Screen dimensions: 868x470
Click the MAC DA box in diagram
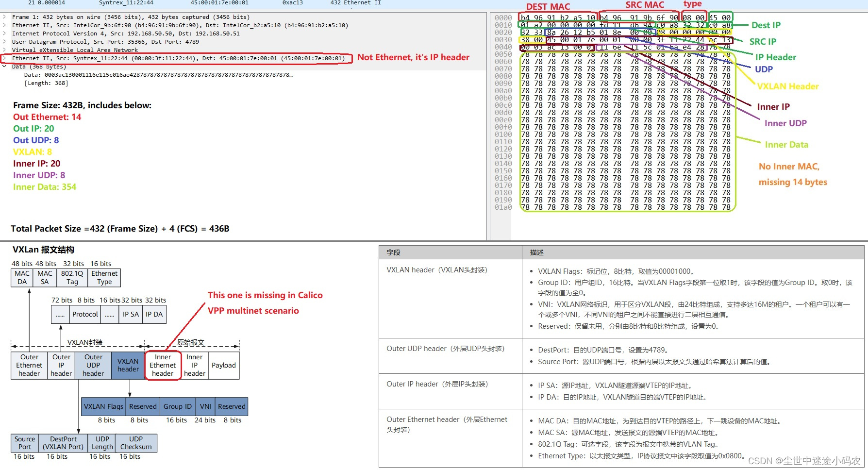(x=22, y=278)
